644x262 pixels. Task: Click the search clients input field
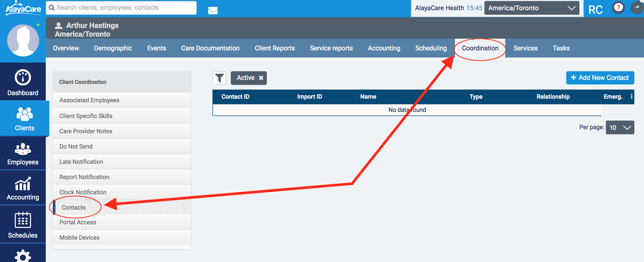[x=121, y=8]
